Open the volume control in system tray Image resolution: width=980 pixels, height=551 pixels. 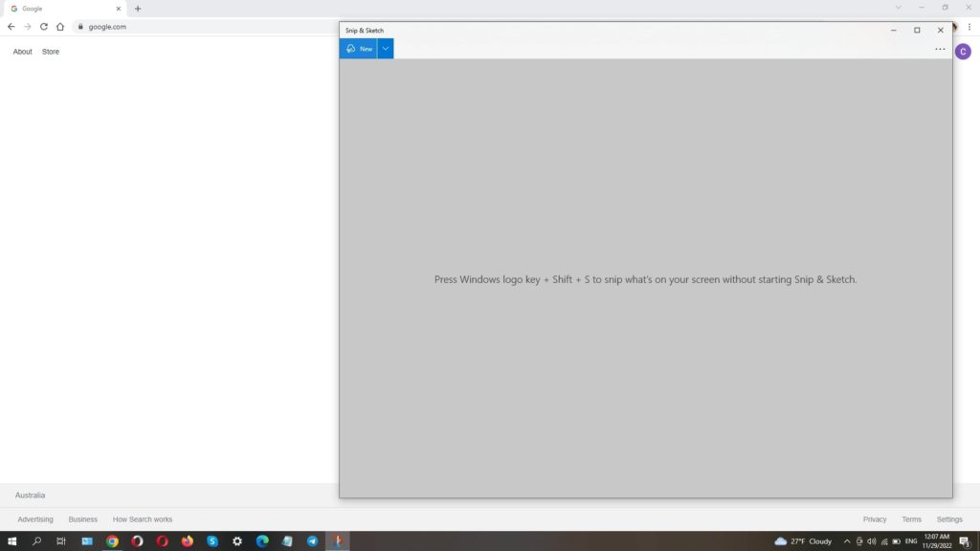[871, 541]
